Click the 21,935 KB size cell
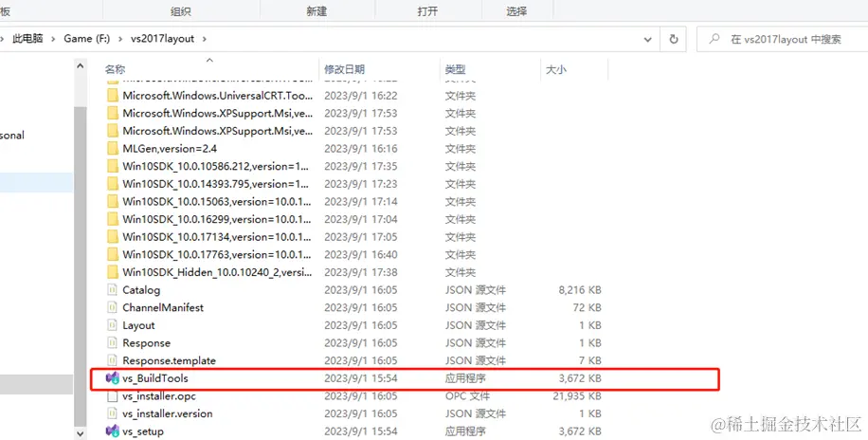The image size is (868, 440). 577,396
